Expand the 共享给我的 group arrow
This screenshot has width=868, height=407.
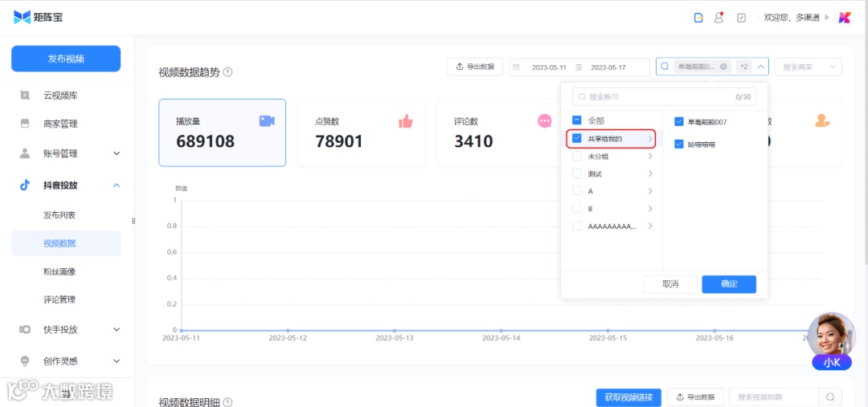click(x=650, y=139)
